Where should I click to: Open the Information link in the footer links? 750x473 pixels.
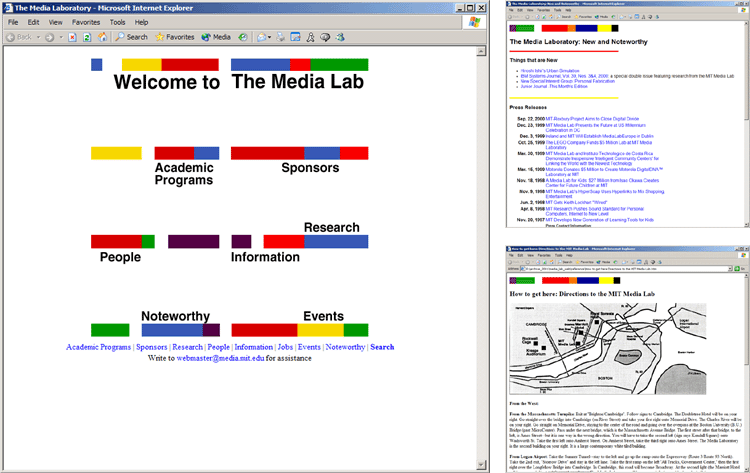click(x=254, y=347)
